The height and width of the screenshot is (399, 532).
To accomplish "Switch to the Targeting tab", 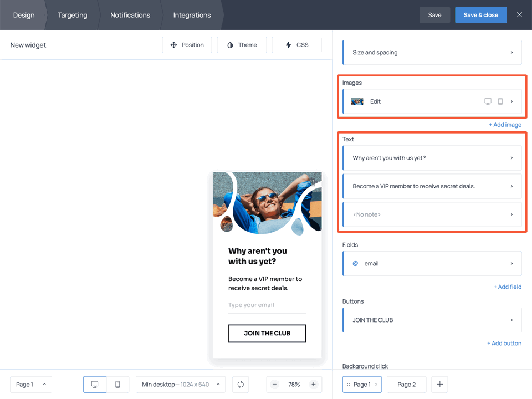I will pyautogui.click(x=72, y=15).
